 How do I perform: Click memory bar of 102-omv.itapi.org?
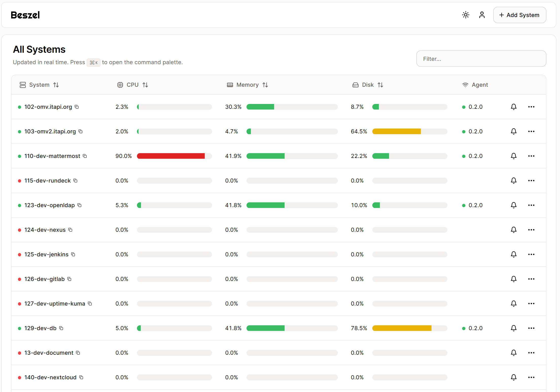(292, 107)
